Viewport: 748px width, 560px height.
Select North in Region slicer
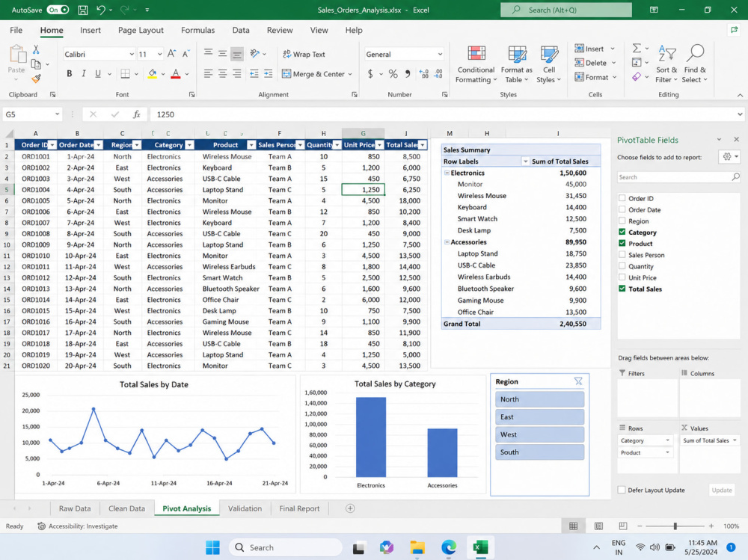539,399
